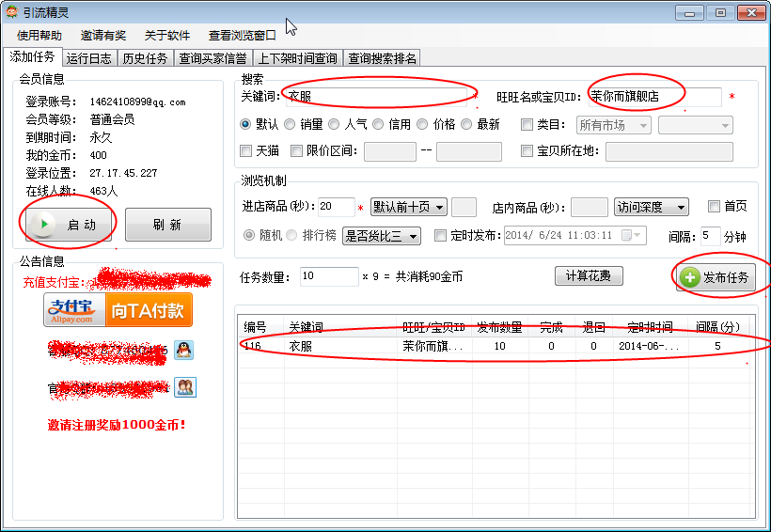
Task: Expand the 是否货比三 dropdown
Action: click(382, 236)
